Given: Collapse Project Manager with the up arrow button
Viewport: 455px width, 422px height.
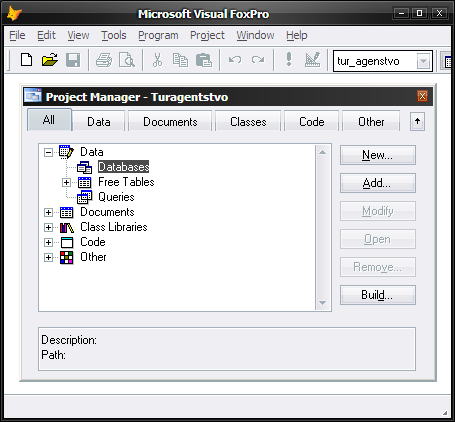Looking at the screenshot, I should [417, 121].
